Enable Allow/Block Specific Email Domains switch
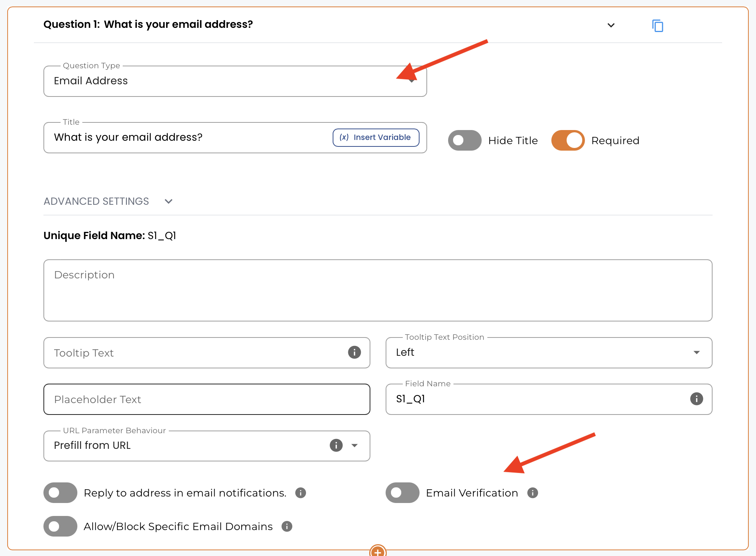Screen dimensions: 756x556 60,527
